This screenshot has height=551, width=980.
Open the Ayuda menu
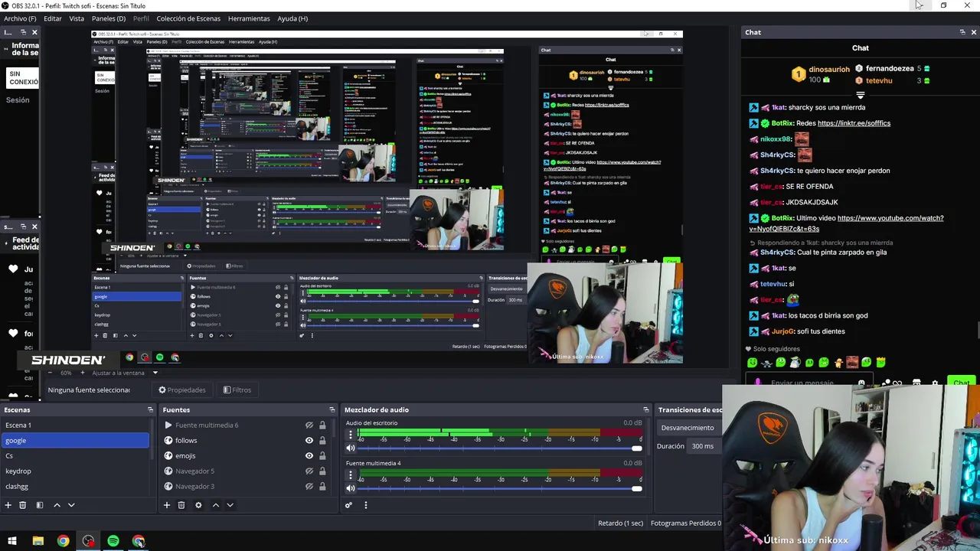tap(292, 18)
